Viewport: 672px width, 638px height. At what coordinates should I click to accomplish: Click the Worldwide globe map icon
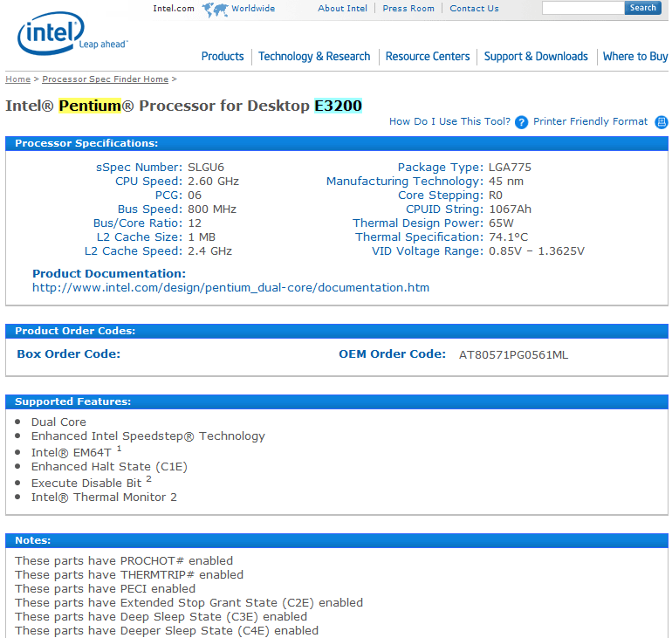(215, 9)
